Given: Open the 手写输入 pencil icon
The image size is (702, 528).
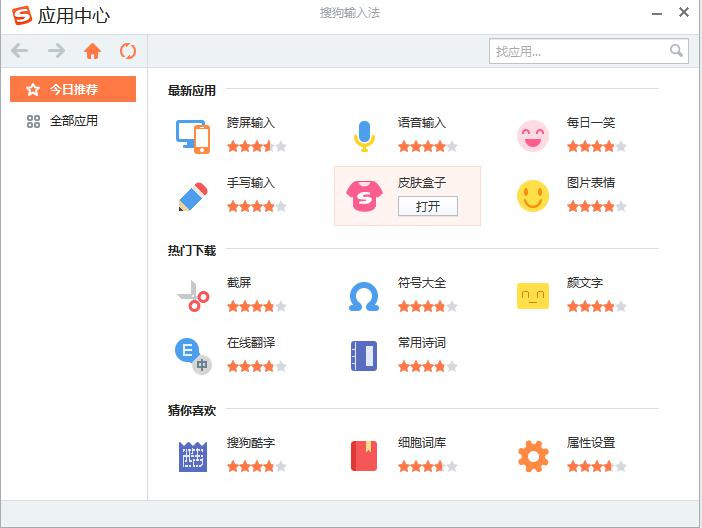Looking at the screenshot, I should pos(193,196).
